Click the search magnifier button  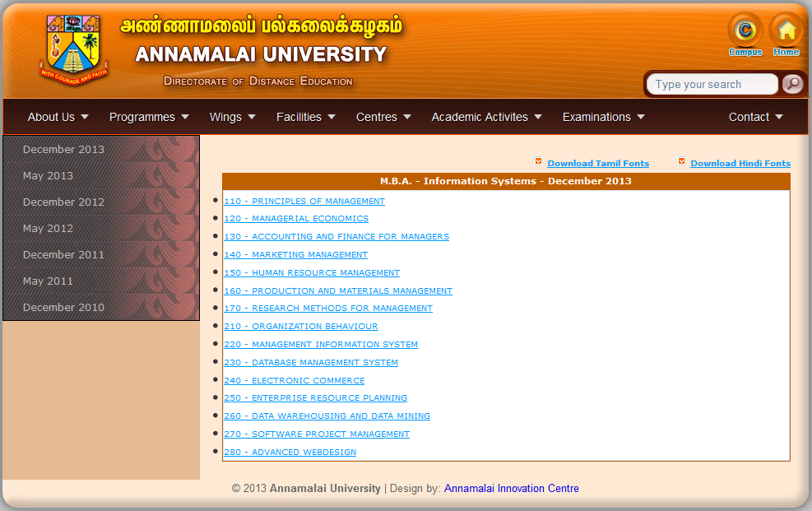[x=792, y=84]
